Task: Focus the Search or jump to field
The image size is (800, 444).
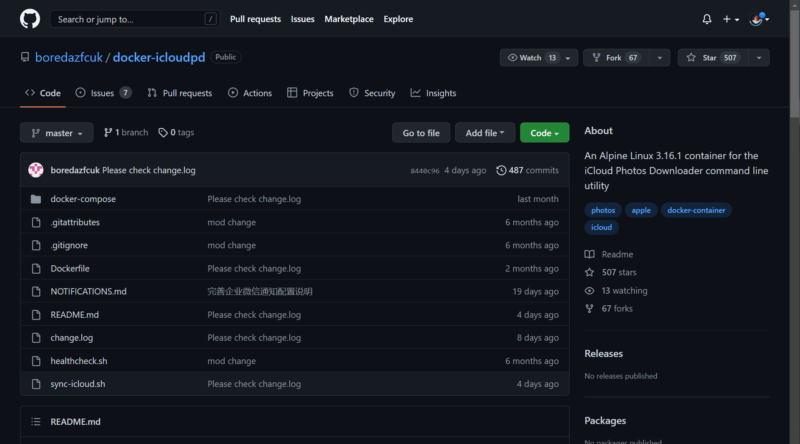Action: click(135, 19)
